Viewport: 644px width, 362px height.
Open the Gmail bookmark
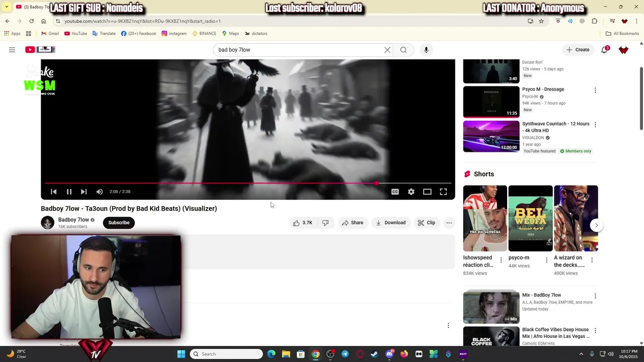[x=50, y=34]
